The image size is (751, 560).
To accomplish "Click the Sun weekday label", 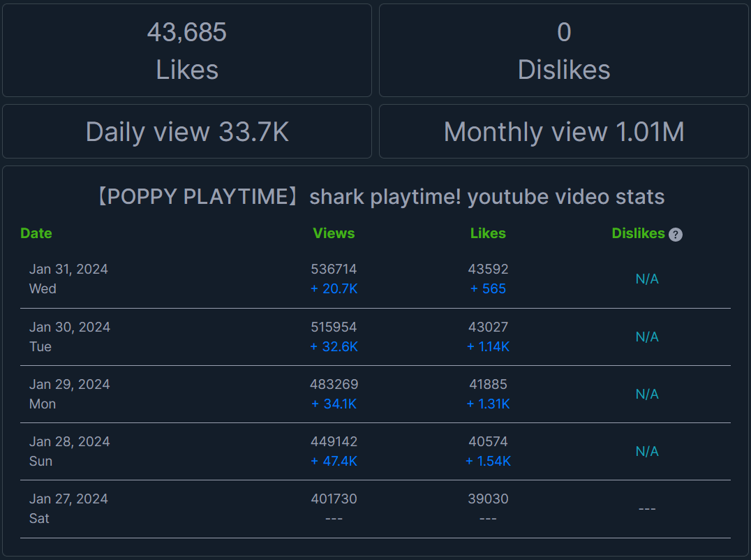I will (x=40, y=462).
